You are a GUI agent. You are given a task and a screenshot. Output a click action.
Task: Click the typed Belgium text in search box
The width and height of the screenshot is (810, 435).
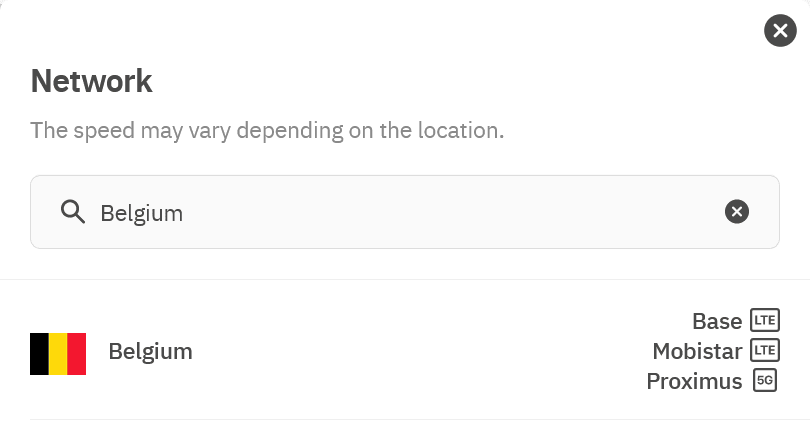coord(141,212)
